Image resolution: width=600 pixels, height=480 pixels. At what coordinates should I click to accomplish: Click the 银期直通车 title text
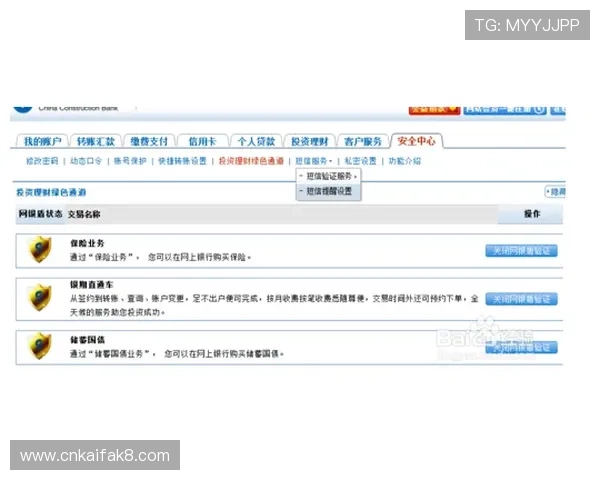point(91,284)
